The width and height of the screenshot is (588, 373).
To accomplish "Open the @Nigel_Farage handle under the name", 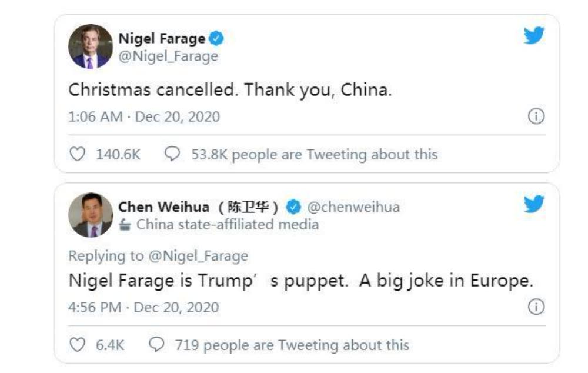I will click(x=168, y=56).
